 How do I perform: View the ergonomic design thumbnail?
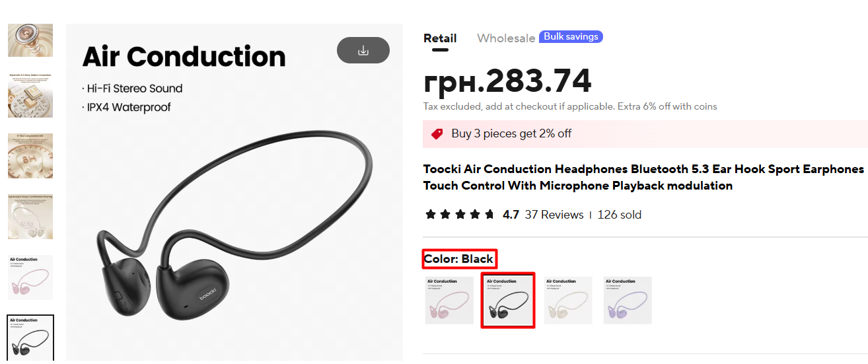(30, 217)
